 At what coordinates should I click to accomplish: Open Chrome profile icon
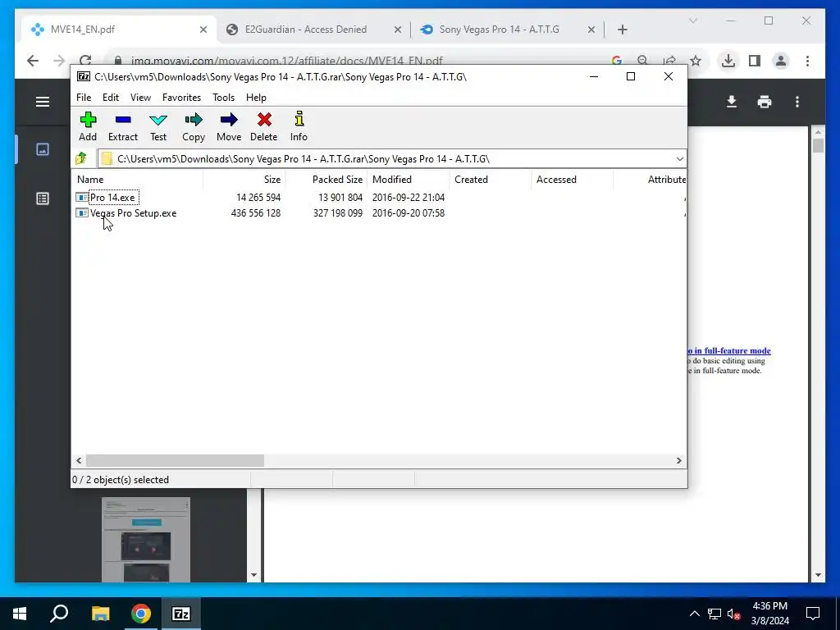point(781,61)
